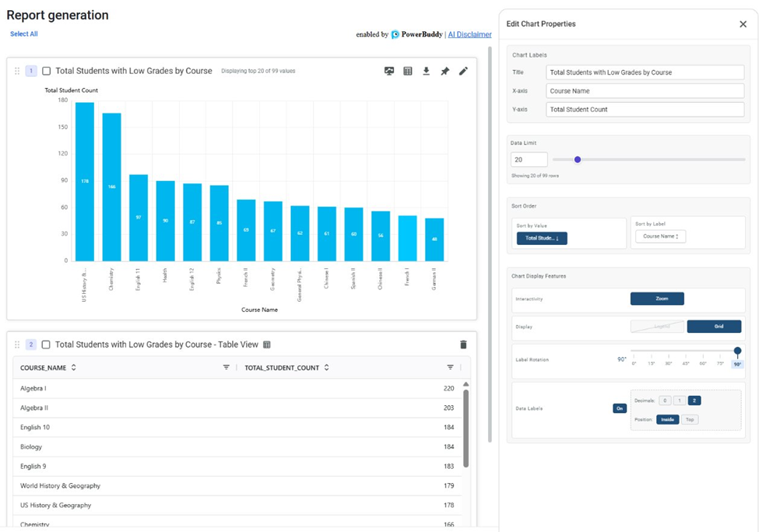The height and width of the screenshot is (532, 759).
Task: Set data label position to Top
Action: 690,419
